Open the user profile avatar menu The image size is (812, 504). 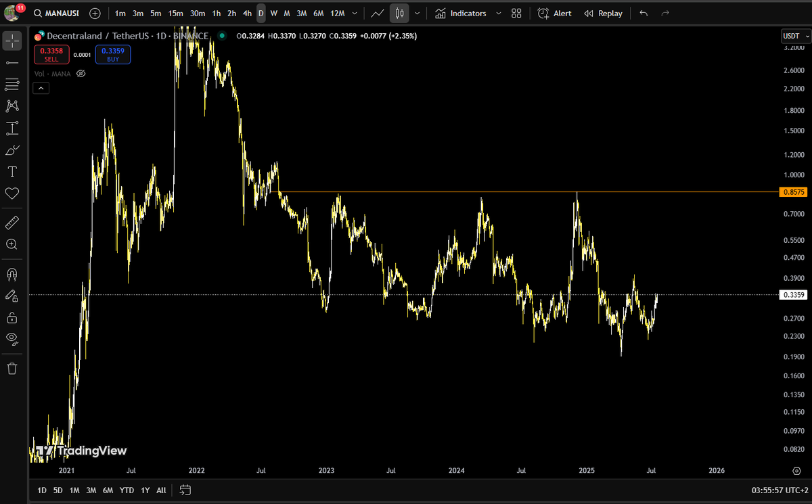click(13, 12)
